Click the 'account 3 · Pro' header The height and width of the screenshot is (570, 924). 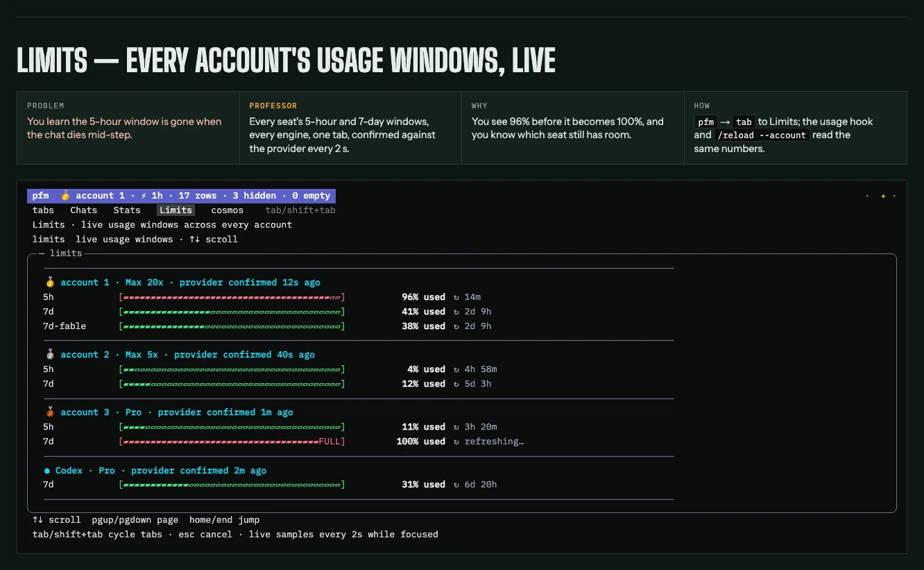click(x=101, y=412)
